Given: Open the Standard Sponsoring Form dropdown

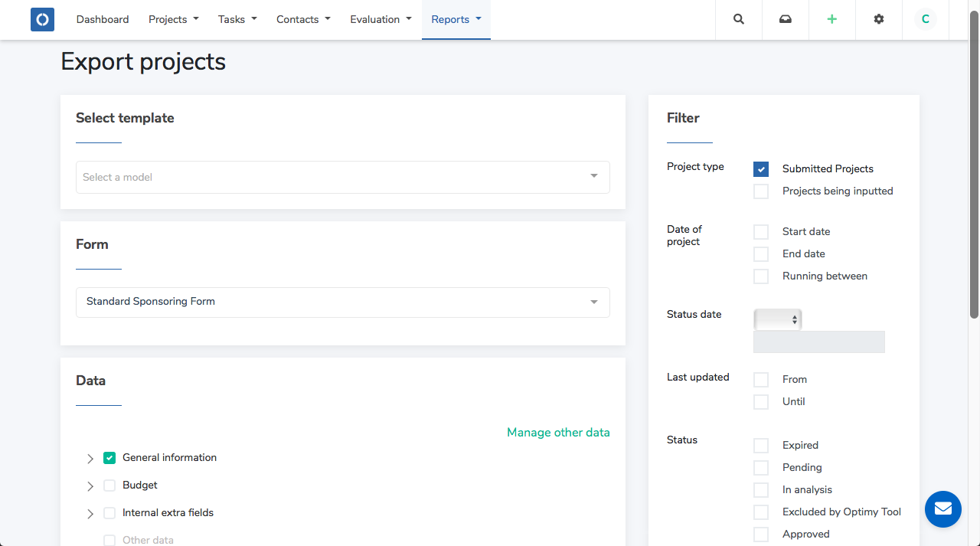Looking at the screenshot, I should (x=342, y=302).
